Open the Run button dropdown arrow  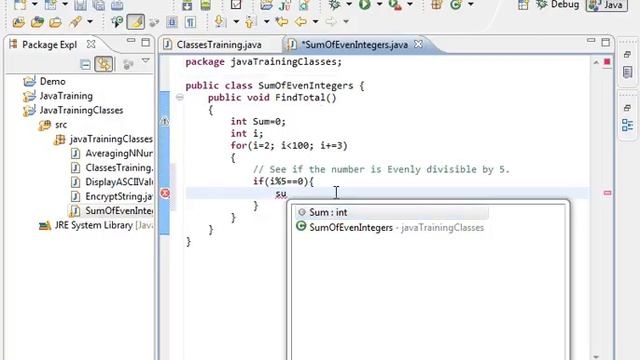coord(379,4)
